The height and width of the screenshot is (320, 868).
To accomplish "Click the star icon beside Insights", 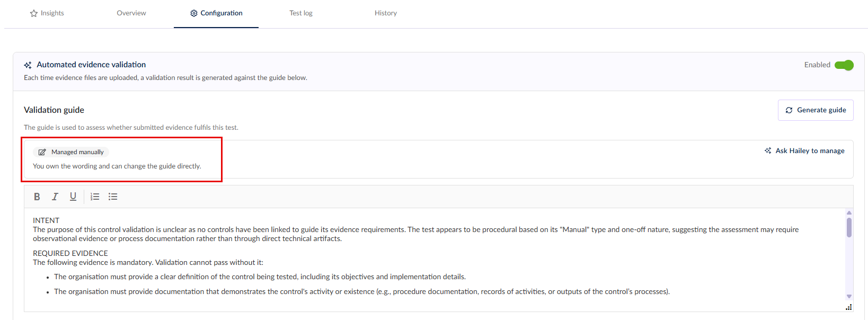I will [x=34, y=13].
